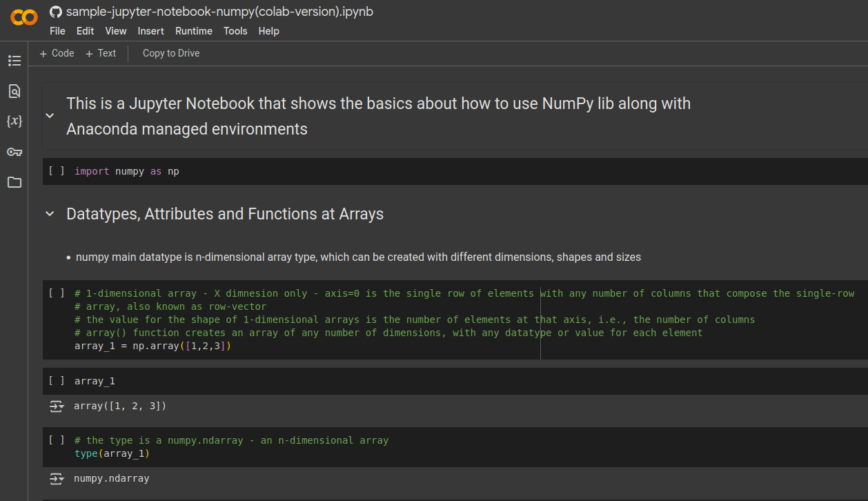Open the Table of contents sidebar icon
The height and width of the screenshot is (501, 868).
(14, 61)
